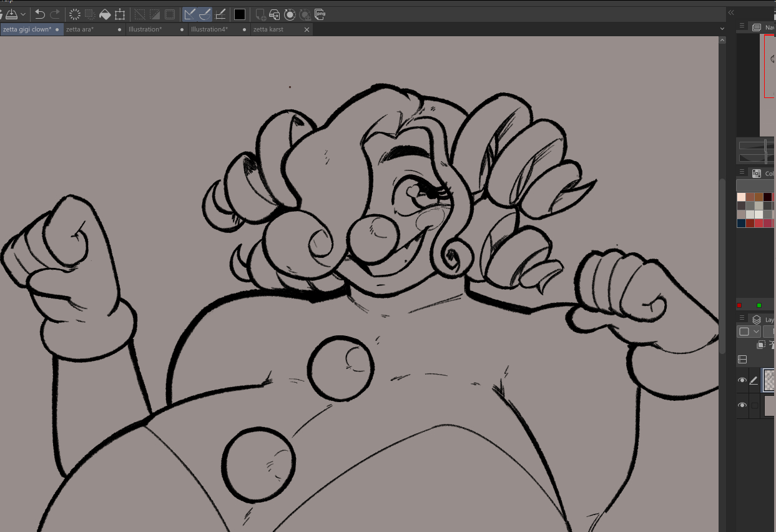This screenshot has width=776, height=532.
Task: Open the Navigator panel hamburger menu
Action: coord(742,26)
